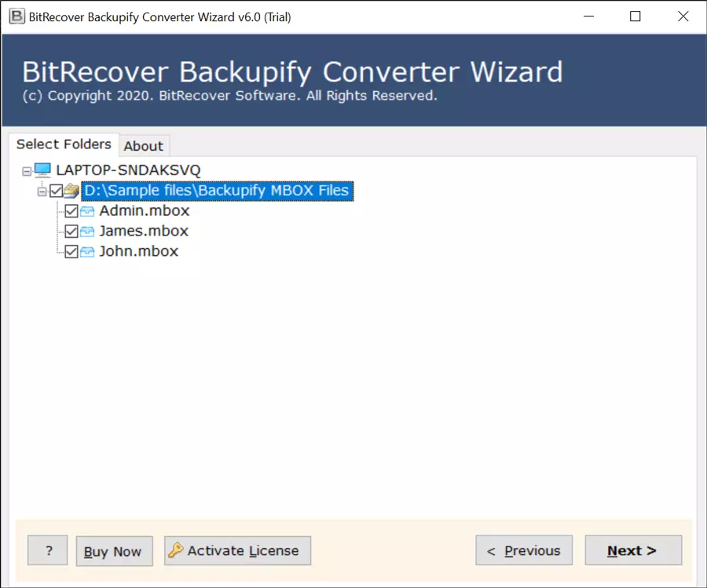Maximize the Backupify Converter Wizard window
The image size is (707, 588).
(636, 16)
